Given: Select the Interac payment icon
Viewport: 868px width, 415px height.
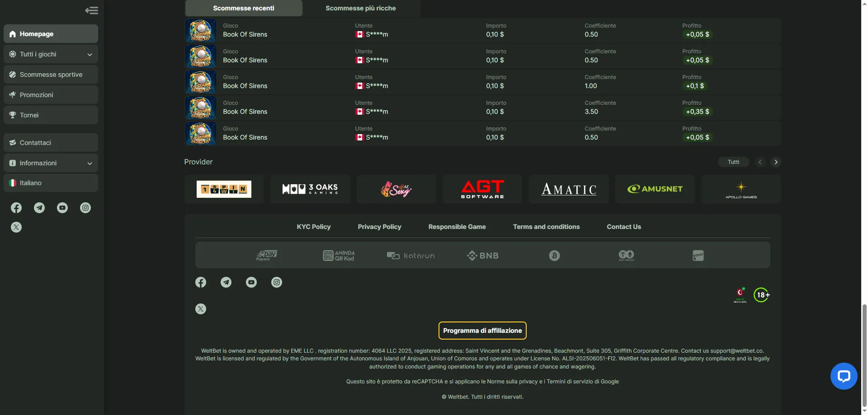Looking at the screenshot, I should click(698, 256).
